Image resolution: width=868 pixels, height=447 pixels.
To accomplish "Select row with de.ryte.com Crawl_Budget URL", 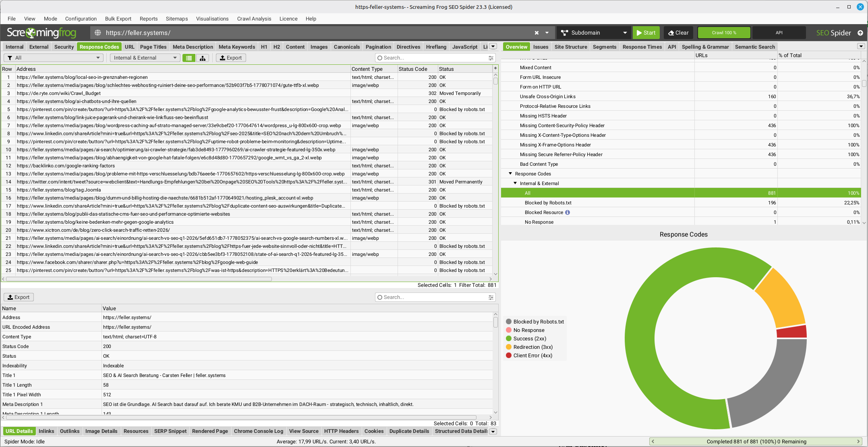I will point(247,93).
